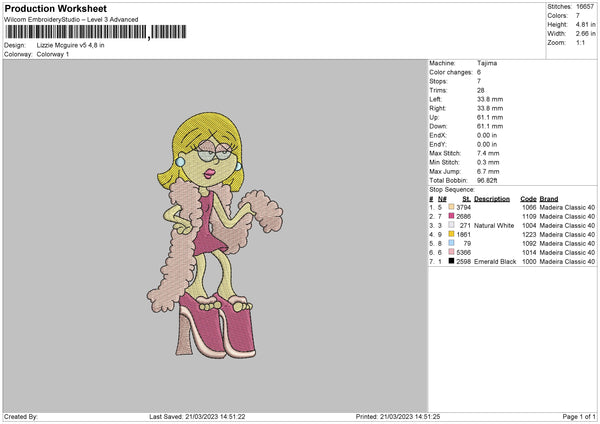Click the light blue swatch for stop 5
The height and width of the screenshot is (424, 600).
tap(451, 243)
